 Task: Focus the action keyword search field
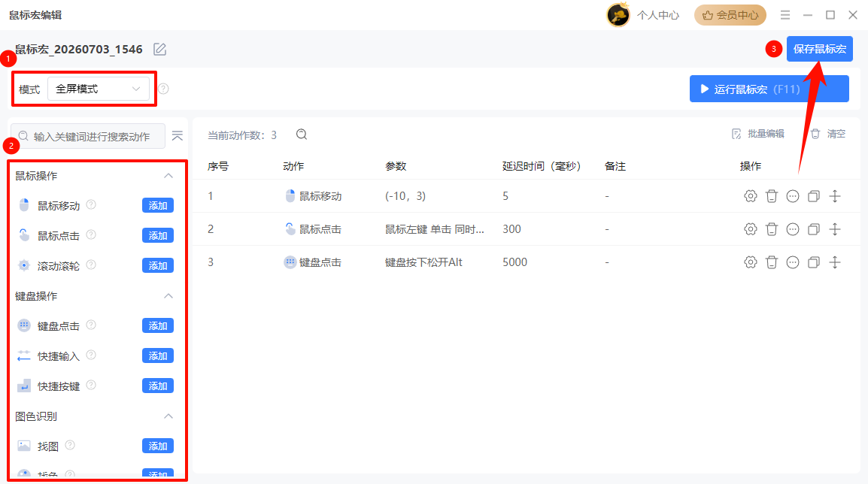click(x=88, y=136)
